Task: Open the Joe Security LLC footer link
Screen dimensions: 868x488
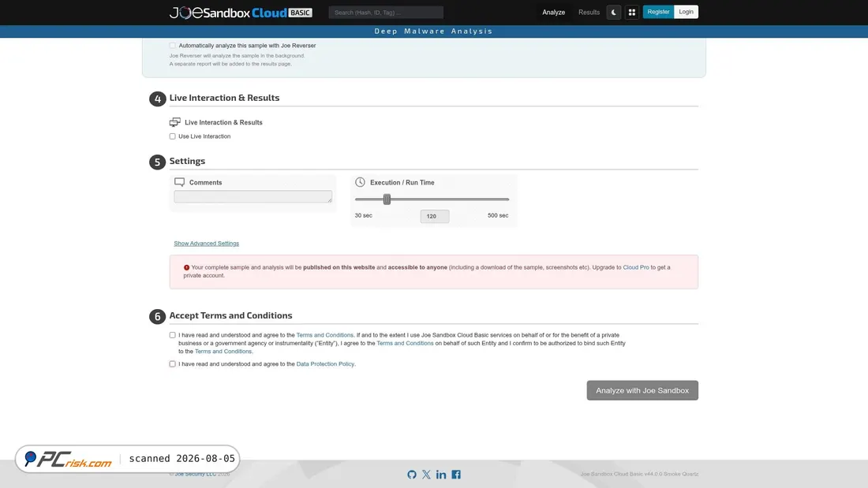Action: pos(196,474)
